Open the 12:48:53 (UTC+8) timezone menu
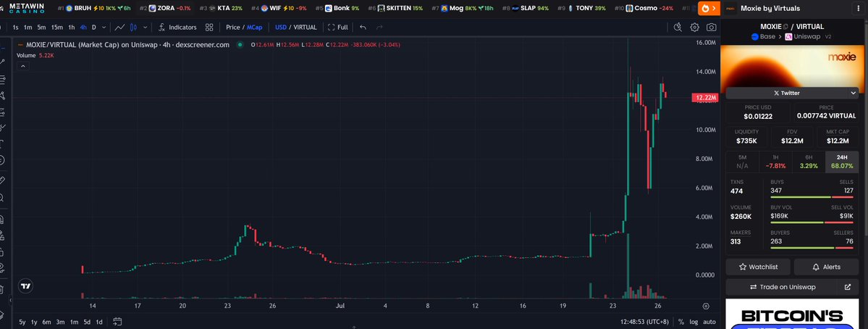 646,322
